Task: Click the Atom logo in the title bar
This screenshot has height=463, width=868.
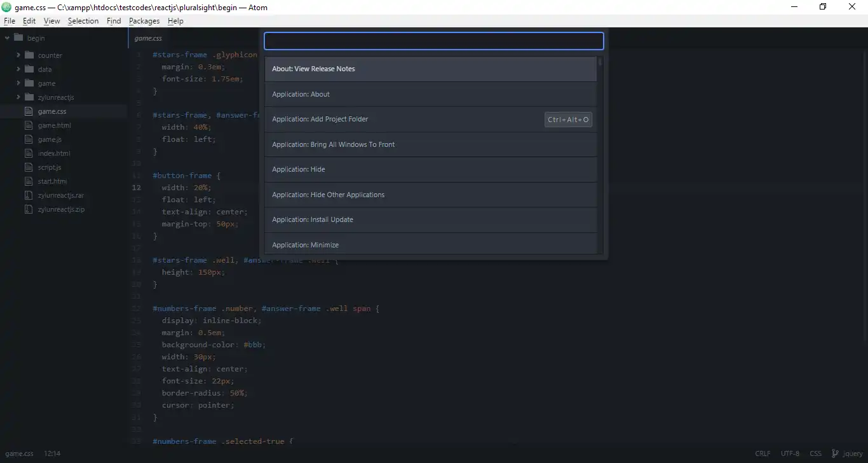Action: coord(6,6)
